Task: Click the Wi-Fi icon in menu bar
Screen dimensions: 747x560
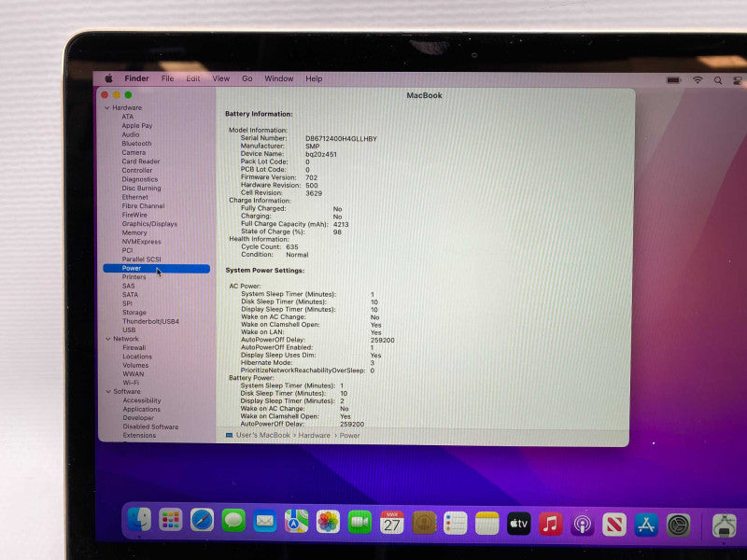Action: [698, 80]
